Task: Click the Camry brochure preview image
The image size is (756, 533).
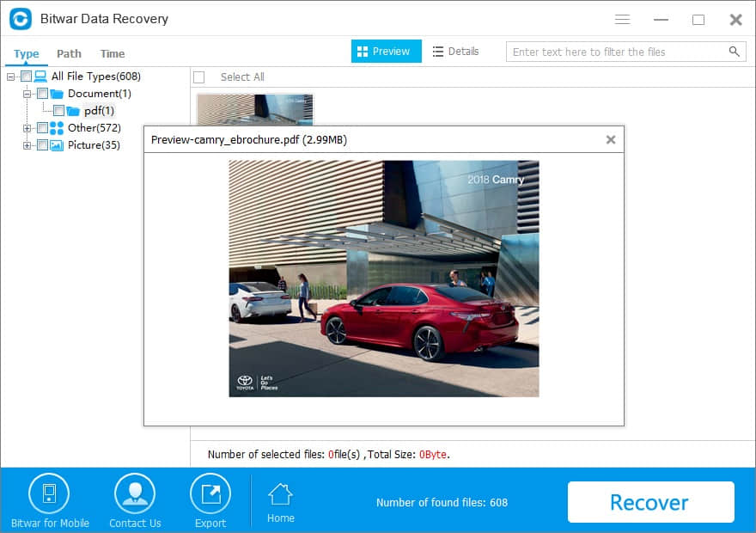Action: pos(384,279)
